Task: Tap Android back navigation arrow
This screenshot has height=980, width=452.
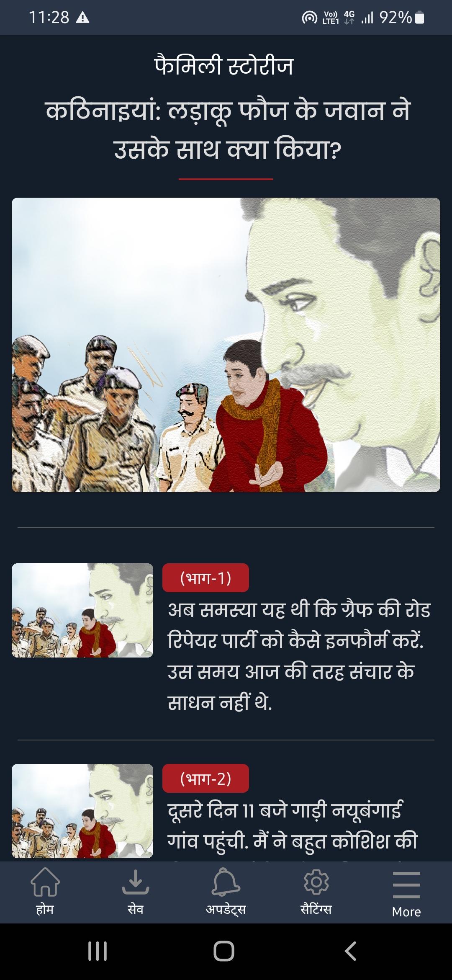Action: (351, 951)
